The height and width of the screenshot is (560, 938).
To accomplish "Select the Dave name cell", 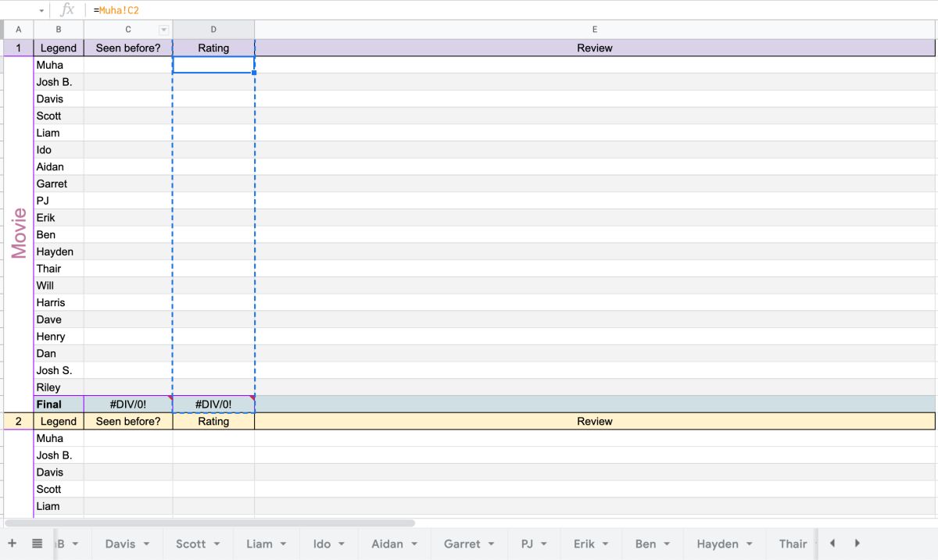I will tap(59, 319).
